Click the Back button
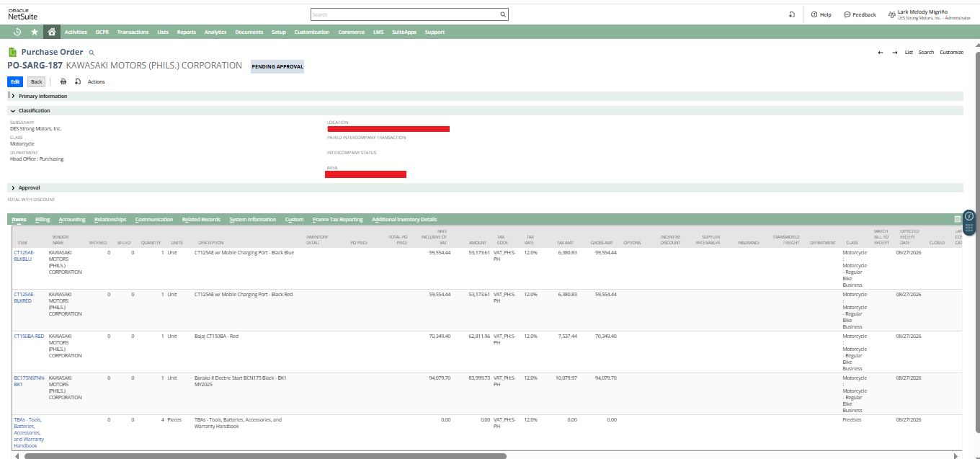Screen dimensions: 980x459 (37, 81)
